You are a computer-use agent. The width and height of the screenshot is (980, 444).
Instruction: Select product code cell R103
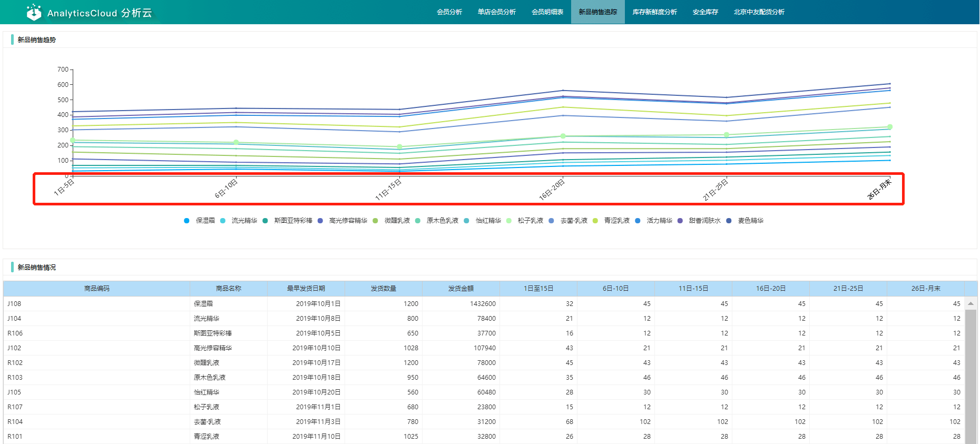[97, 378]
